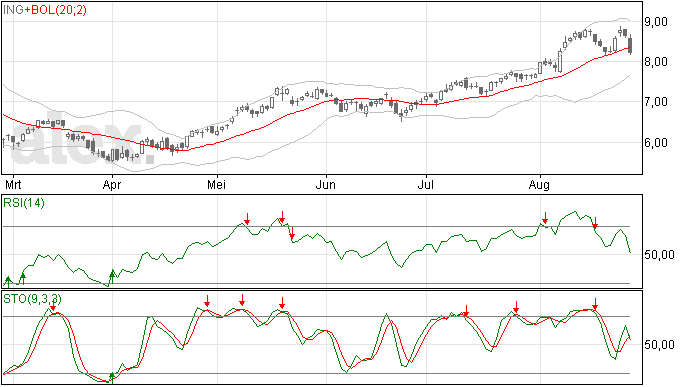Click the 9,00 price axis value
This screenshot has height=387, width=690.
(x=656, y=22)
